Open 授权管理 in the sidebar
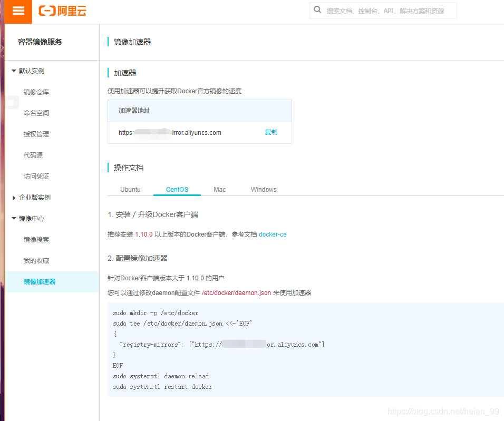This screenshot has height=421, width=504. [x=36, y=134]
